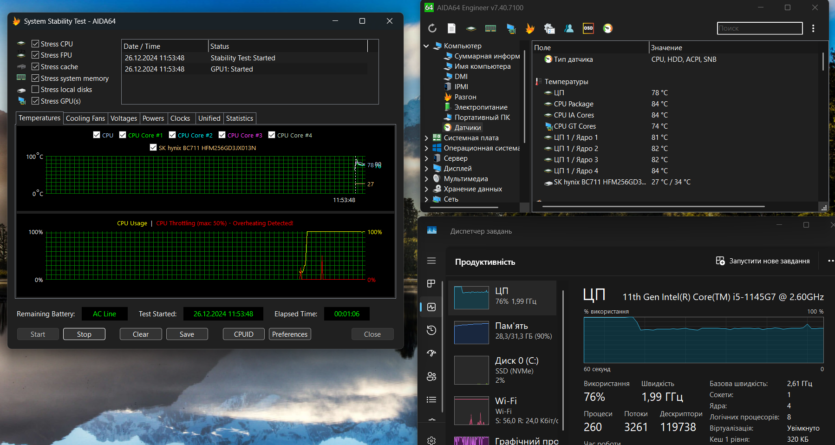Click Запустити нове завдання in Task Manager
This screenshot has height=445, width=835.
pos(763,261)
